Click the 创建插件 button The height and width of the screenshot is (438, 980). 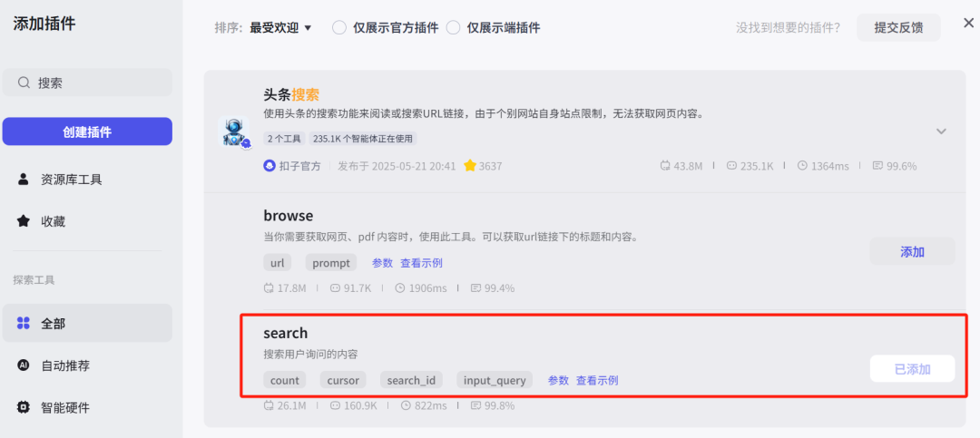[87, 131]
